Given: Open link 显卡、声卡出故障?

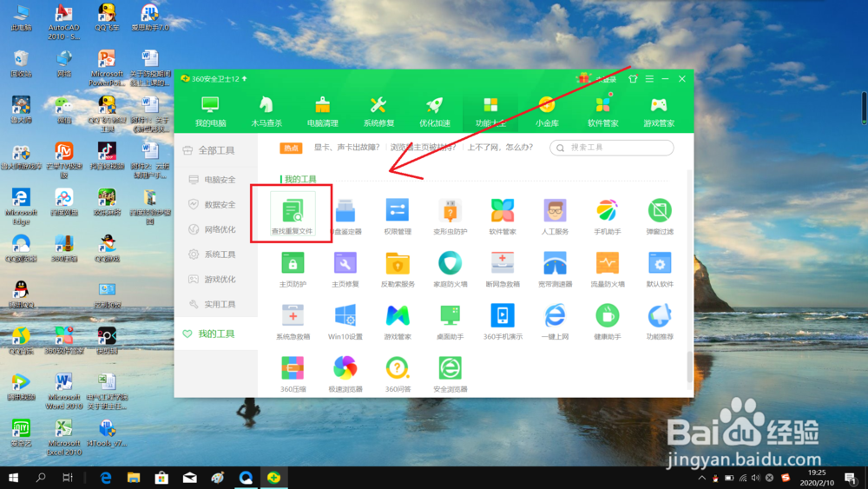Looking at the screenshot, I should click(347, 148).
